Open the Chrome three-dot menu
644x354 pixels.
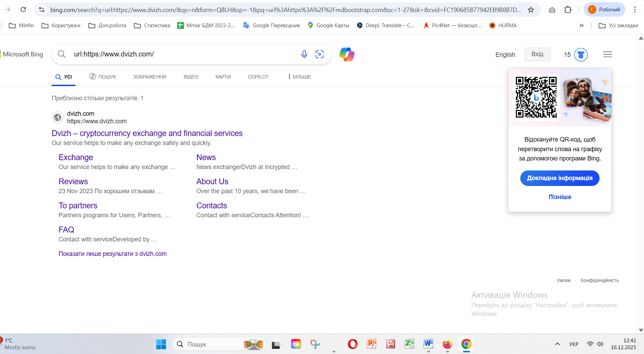[x=635, y=10]
